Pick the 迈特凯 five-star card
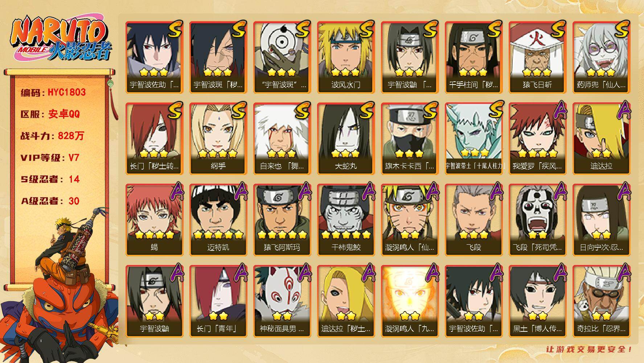 (218, 220)
